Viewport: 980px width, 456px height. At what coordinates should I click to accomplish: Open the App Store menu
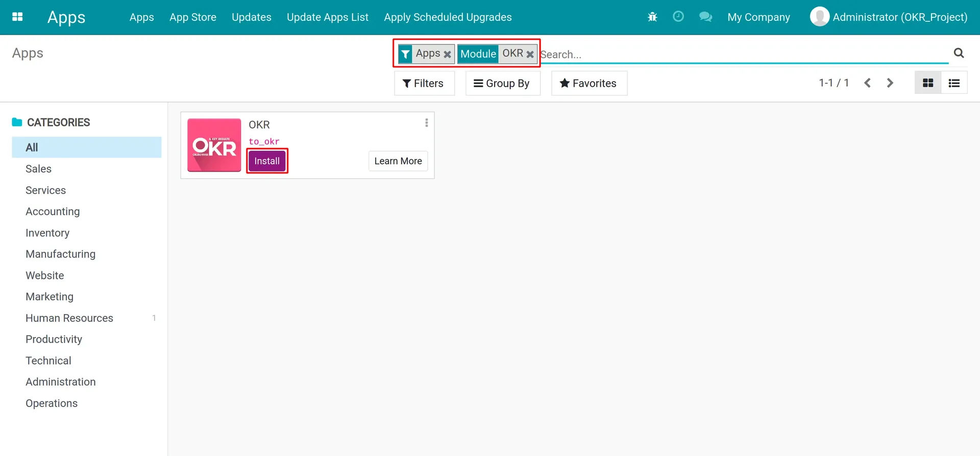pos(193,17)
